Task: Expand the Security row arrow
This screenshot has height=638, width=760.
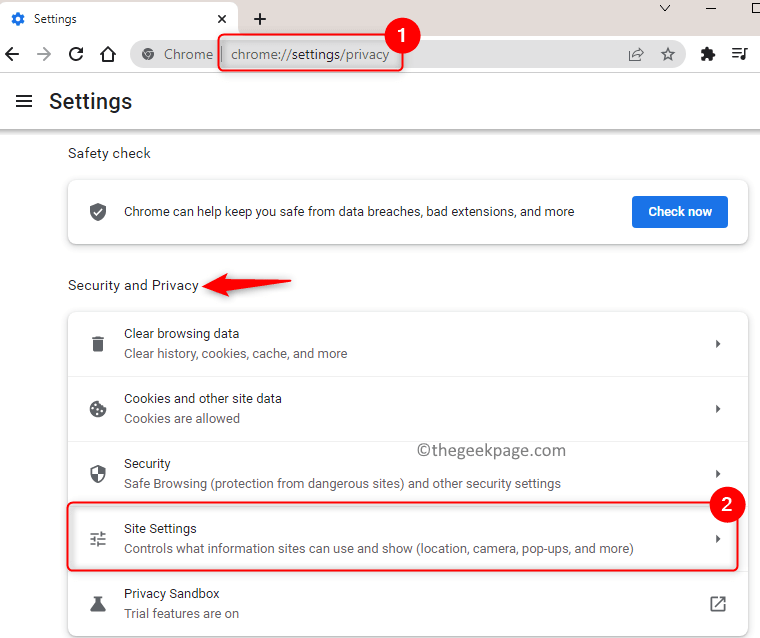Action: (718, 474)
